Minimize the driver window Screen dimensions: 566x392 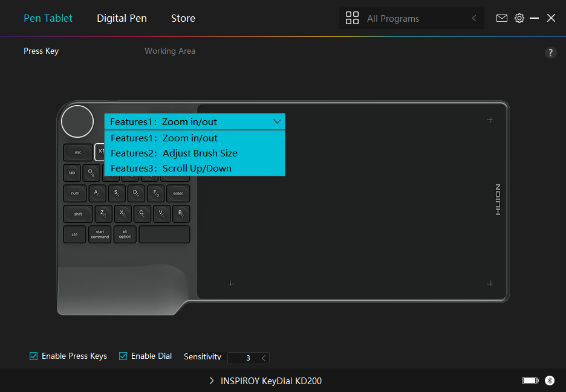tap(534, 18)
